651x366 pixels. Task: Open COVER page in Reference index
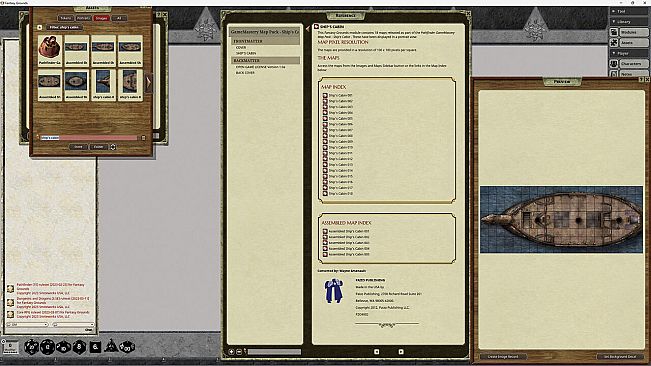click(241, 47)
